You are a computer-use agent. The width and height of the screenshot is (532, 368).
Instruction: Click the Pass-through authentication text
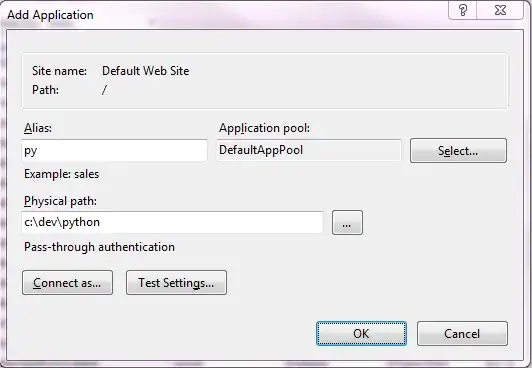99,247
